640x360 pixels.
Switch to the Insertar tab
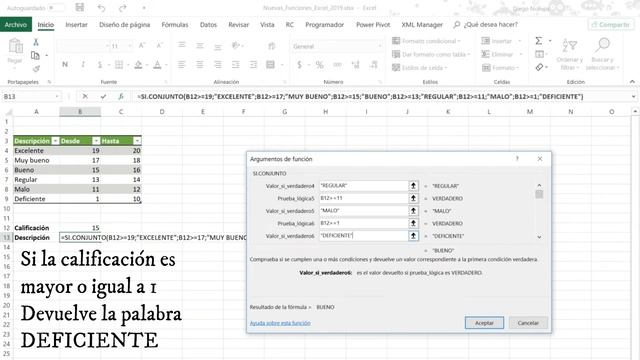pyautogui.click(x=76, y=25)
